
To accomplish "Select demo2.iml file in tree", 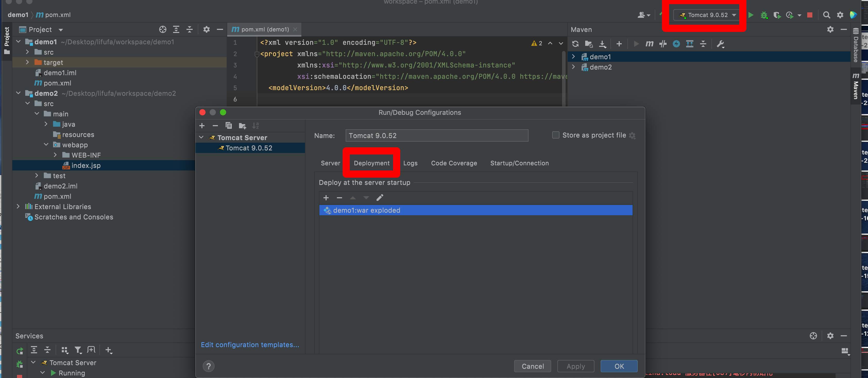I will [56, 186].
